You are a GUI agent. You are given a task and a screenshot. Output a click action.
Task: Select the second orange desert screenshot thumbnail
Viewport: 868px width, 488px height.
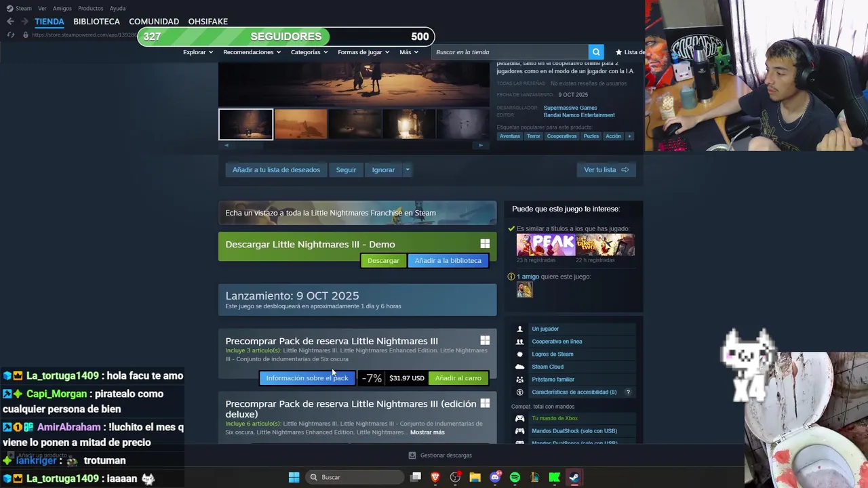tap(300, 124)
